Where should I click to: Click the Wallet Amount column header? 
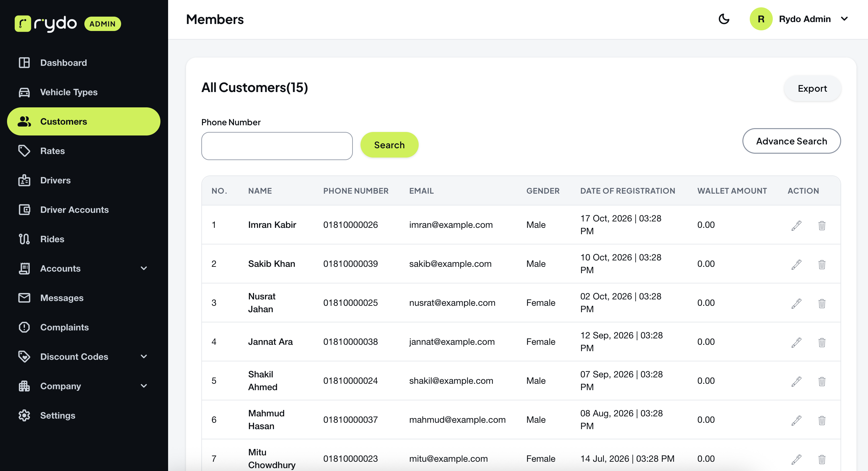click(x=732, y=191)
